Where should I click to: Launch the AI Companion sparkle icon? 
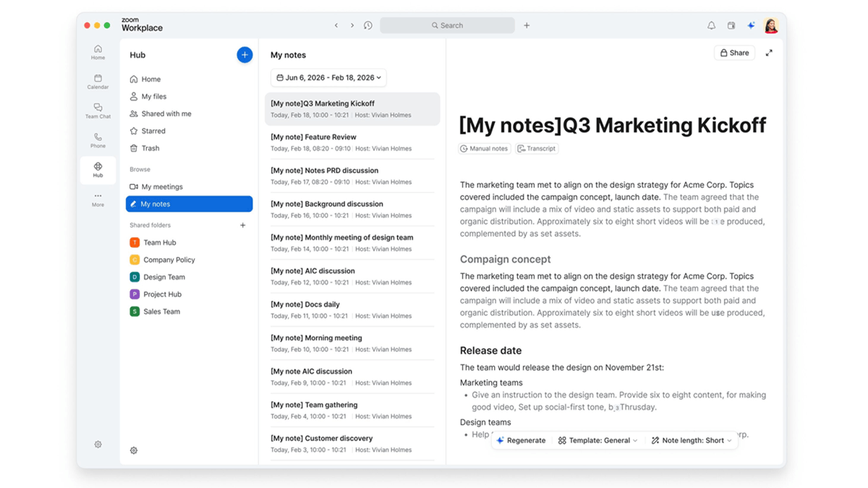[751, 25]
